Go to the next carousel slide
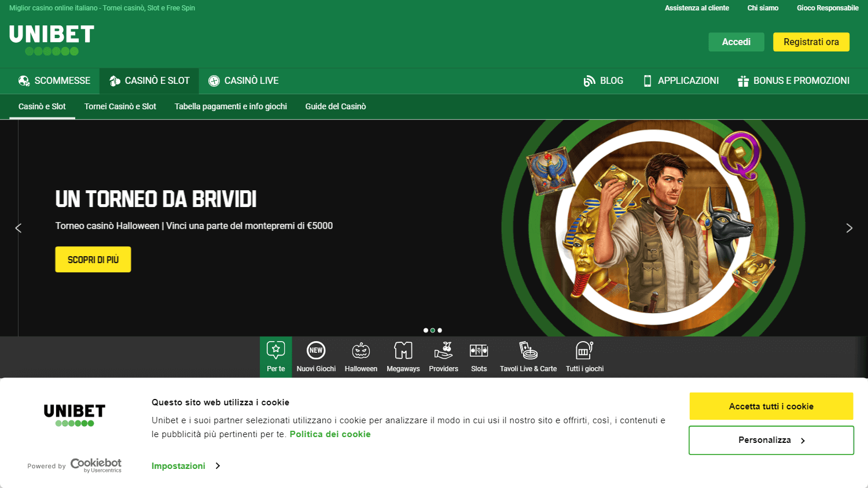Image resolution: width=868 pixels, height=488 pixels. [849, 228]
